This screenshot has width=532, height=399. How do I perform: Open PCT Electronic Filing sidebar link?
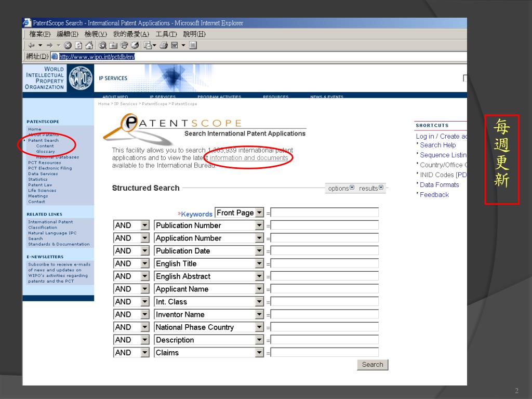coord(50,168)
